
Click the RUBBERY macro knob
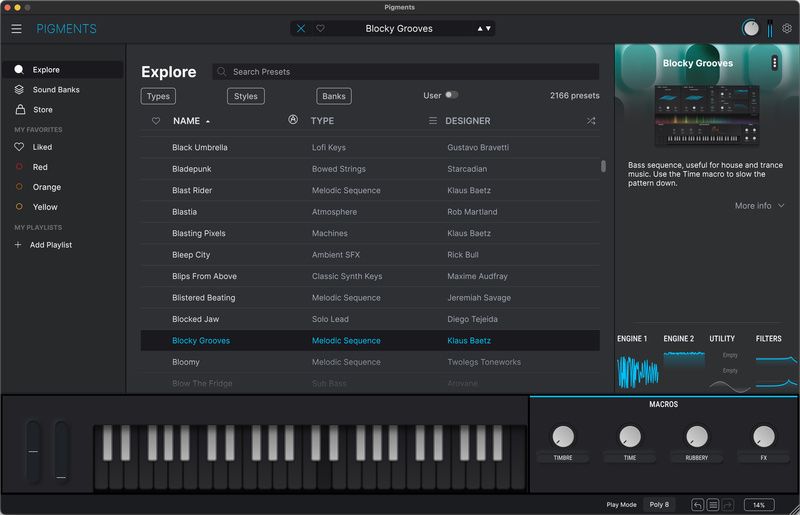(x=696, y=436)
